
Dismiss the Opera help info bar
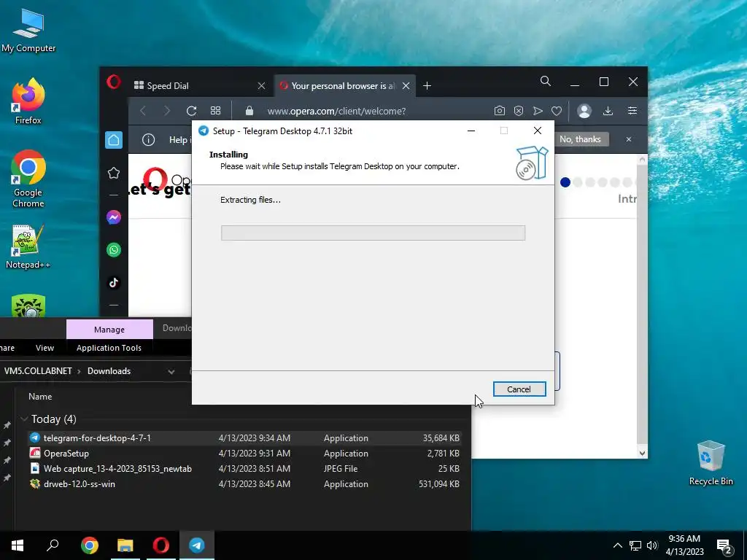629,139
